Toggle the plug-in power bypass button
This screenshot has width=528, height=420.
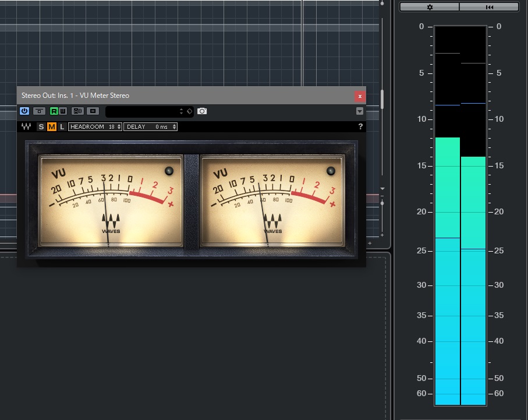pyautogui.click(x=24, y=111)
